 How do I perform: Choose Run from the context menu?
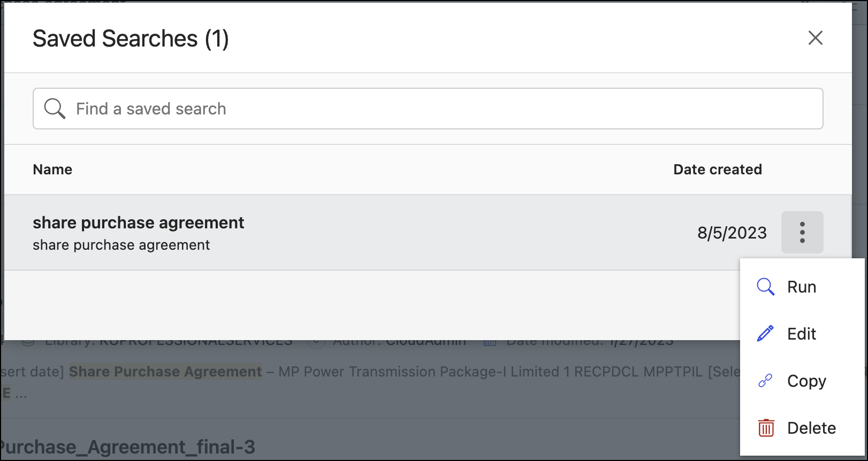(x=801, y=287)
